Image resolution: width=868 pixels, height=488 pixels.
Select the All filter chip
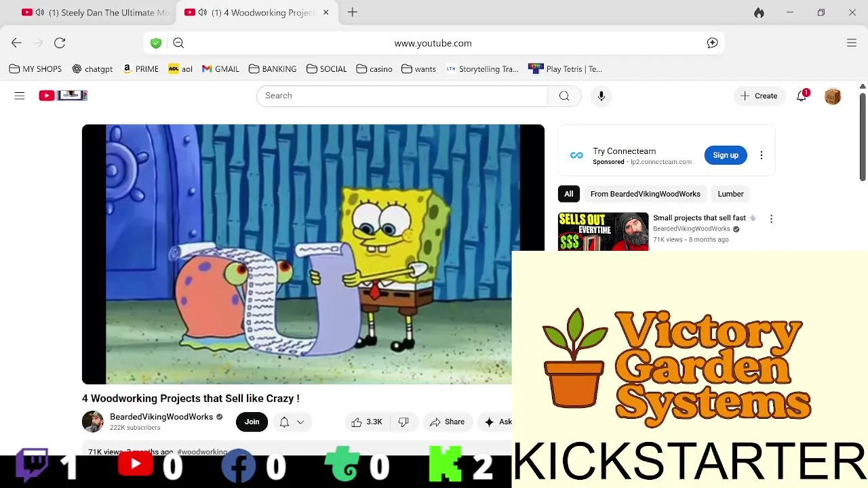[568, 194]
